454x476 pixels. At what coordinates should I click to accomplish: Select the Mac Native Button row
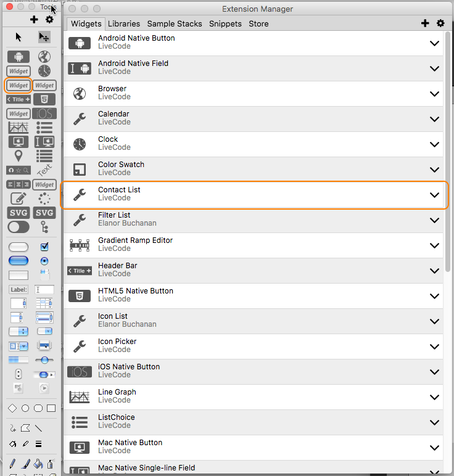click(254, 448)
